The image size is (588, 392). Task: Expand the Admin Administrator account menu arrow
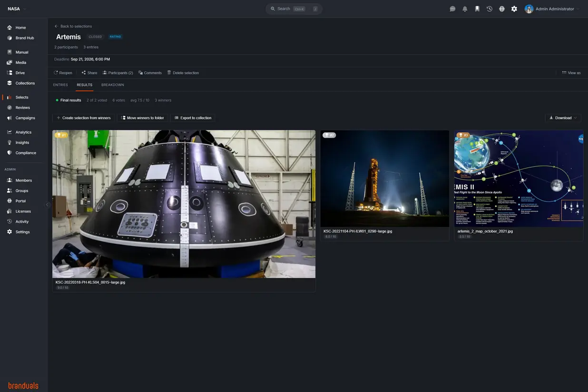578,9
